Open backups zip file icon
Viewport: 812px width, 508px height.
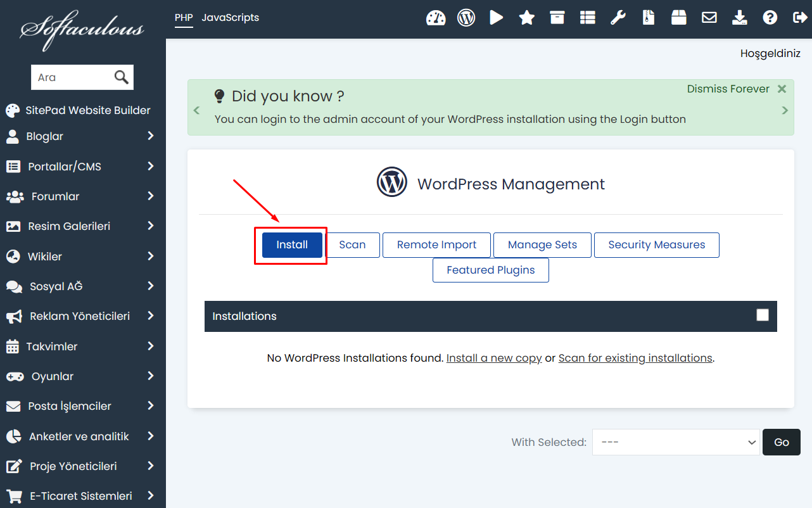[x=649, y=18]
